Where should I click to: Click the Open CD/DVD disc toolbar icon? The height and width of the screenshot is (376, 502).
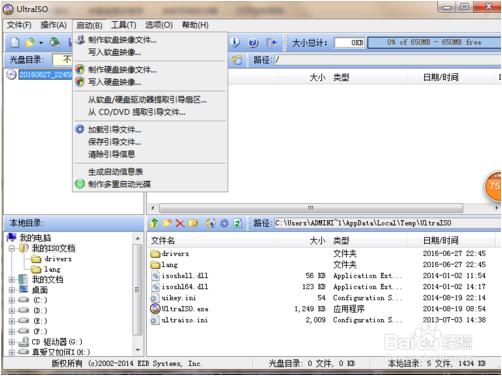55,42
